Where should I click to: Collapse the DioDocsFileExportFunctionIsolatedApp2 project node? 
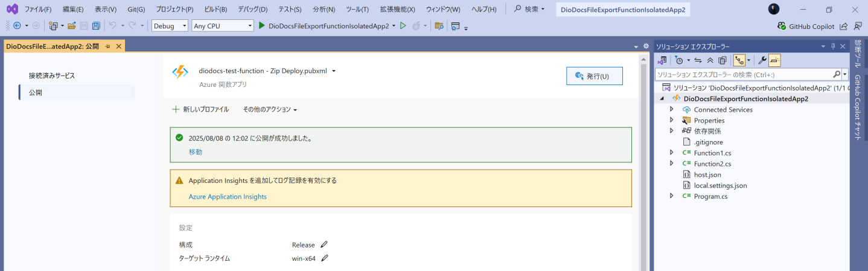pyautogui.click(x=663, y=98)
